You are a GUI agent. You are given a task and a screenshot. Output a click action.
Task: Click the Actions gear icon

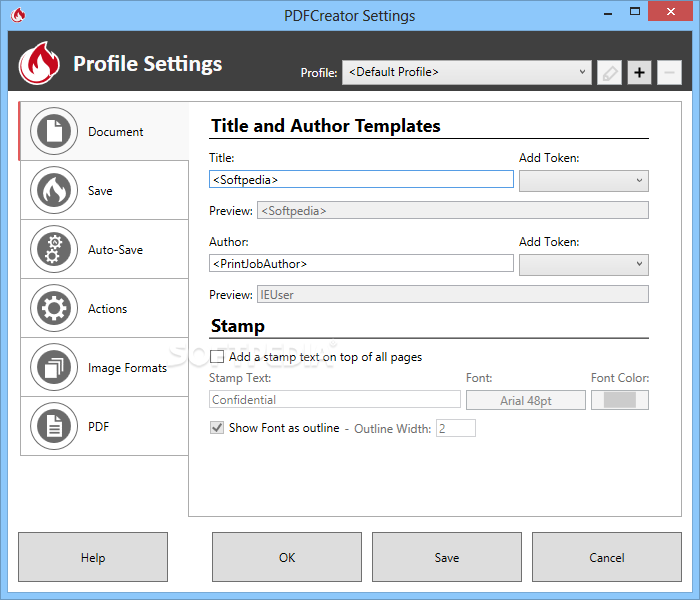[54, 308]
